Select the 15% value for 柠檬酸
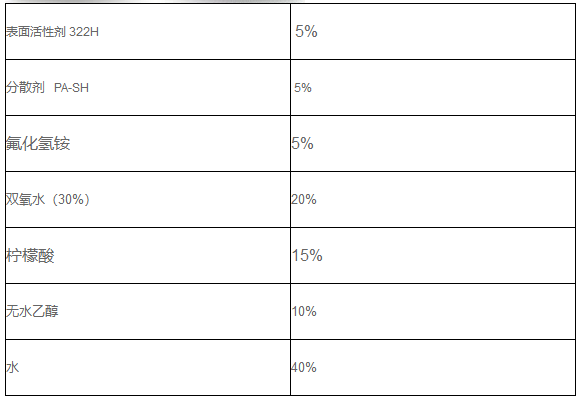The height and width of the screenshot is (399, 579). (307, 255)
